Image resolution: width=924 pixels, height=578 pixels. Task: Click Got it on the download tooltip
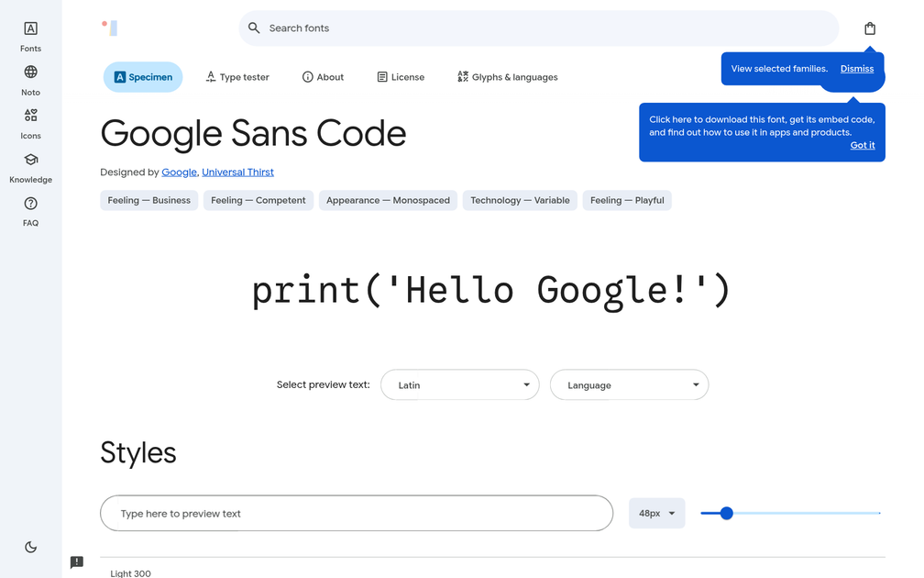[x=862, y=145]
